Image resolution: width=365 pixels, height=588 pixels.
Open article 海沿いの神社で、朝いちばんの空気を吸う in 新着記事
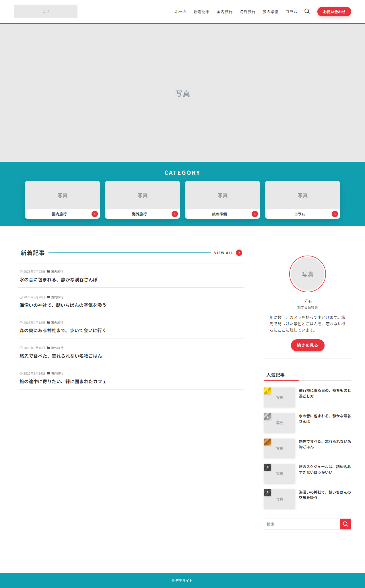pos(63,305)
